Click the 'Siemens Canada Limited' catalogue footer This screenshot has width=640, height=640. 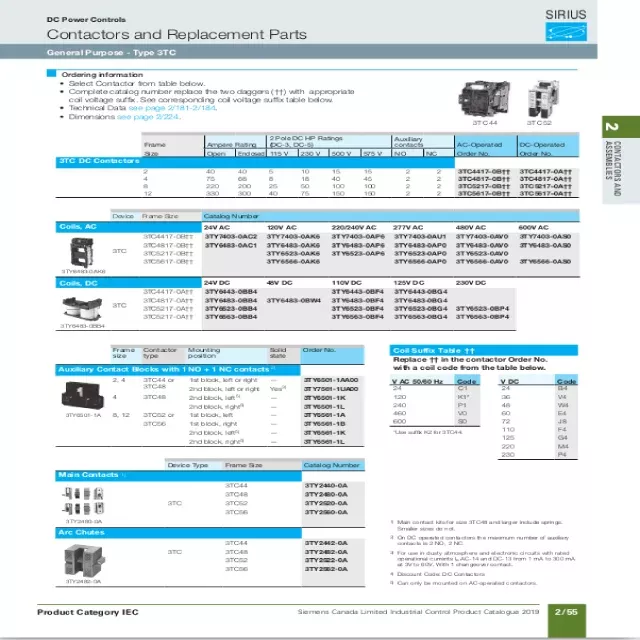click(x=418, y=612)
